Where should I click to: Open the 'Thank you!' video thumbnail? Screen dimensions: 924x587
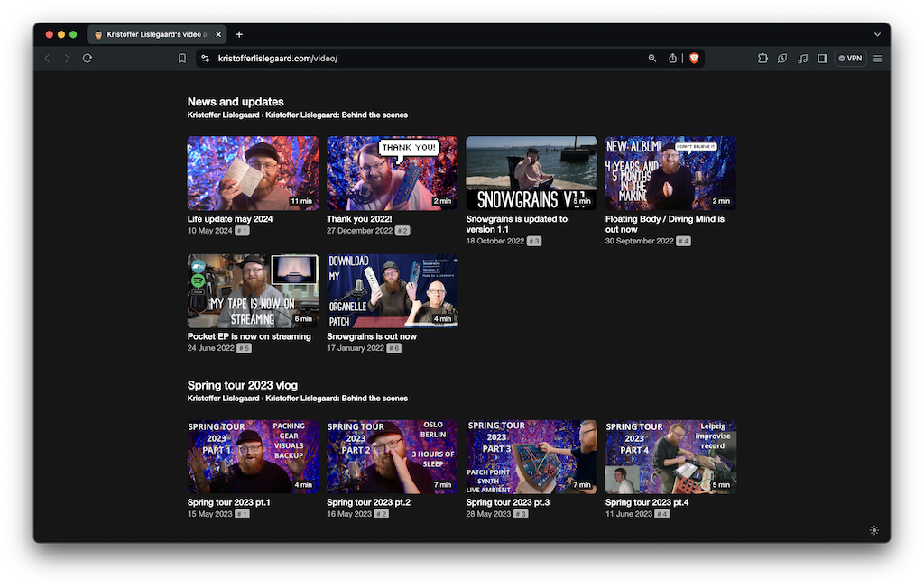coord(392,173)
